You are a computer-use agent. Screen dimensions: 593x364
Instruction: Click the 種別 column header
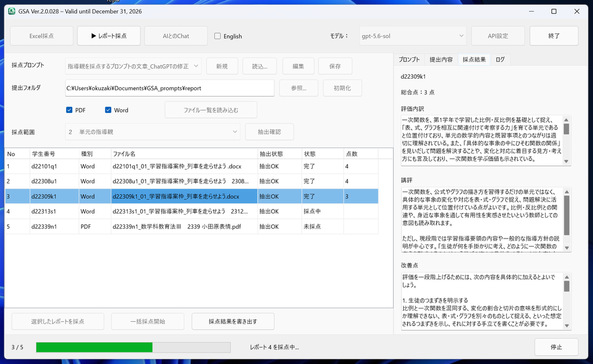pyautogui.click(x=95, y=154)
